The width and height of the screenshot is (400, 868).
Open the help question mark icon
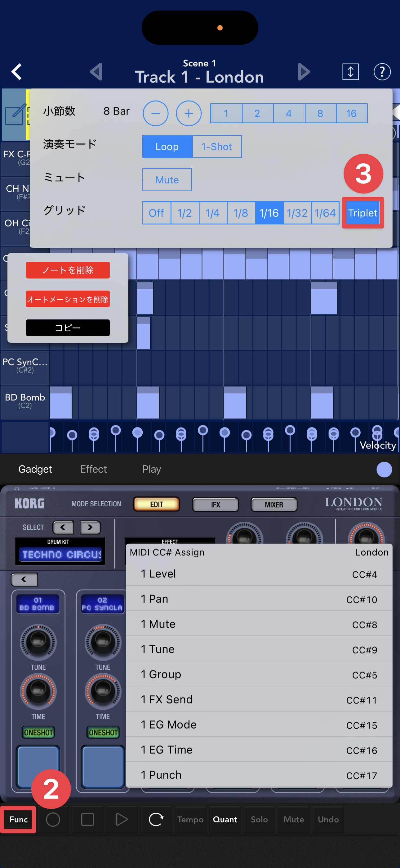point(382,72)
